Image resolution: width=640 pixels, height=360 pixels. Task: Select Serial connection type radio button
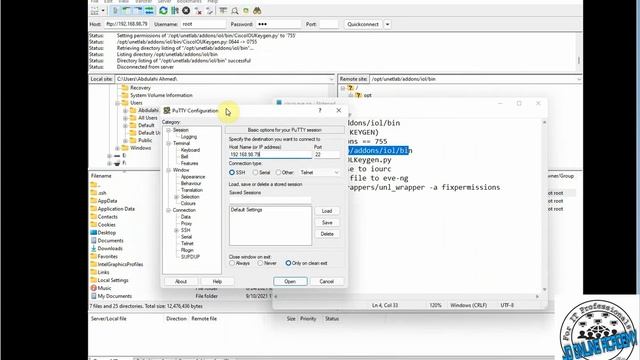(255, 173)
